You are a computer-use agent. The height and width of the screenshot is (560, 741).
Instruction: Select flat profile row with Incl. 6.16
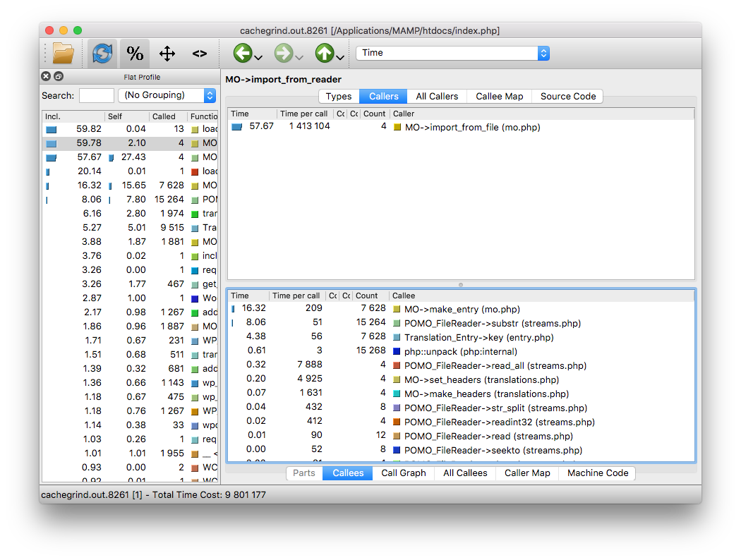click(131, 214)
